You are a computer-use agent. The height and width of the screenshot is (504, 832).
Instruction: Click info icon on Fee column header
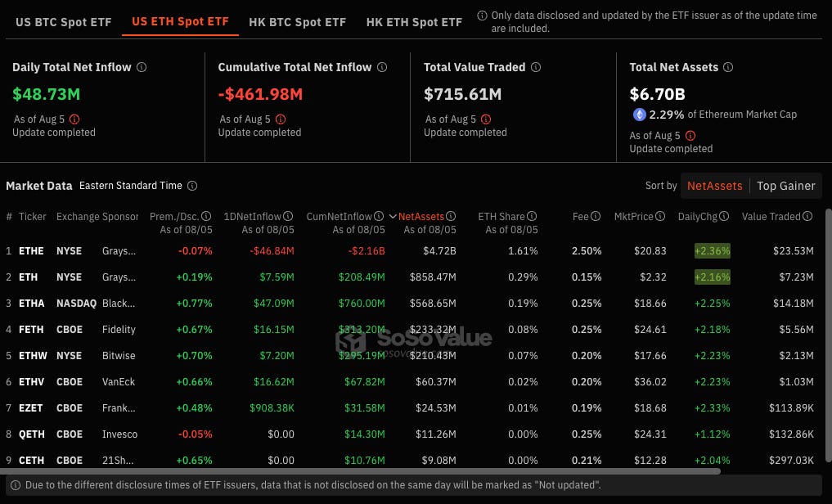click(x=596, y=217)
